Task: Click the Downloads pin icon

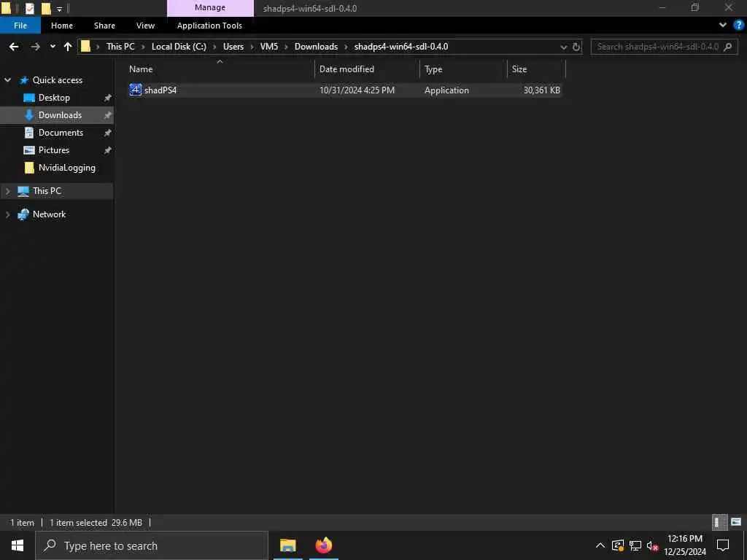Action: point(108,115)
